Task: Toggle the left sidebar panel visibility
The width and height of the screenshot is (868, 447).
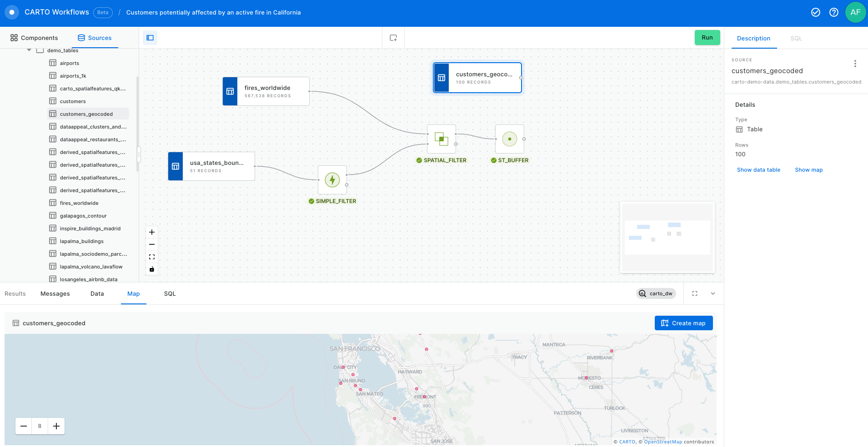Action: [150, 38]
